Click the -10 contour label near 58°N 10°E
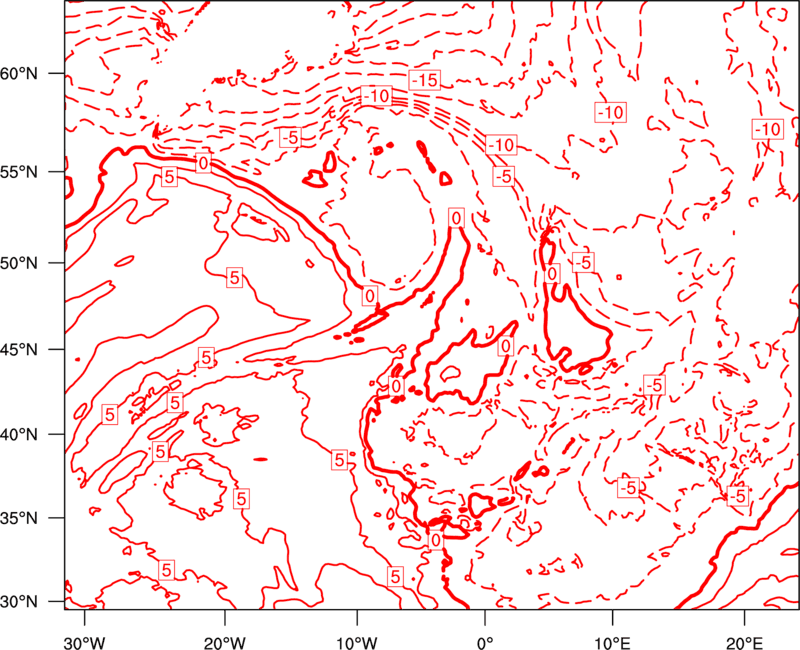 tap(610, 112)
